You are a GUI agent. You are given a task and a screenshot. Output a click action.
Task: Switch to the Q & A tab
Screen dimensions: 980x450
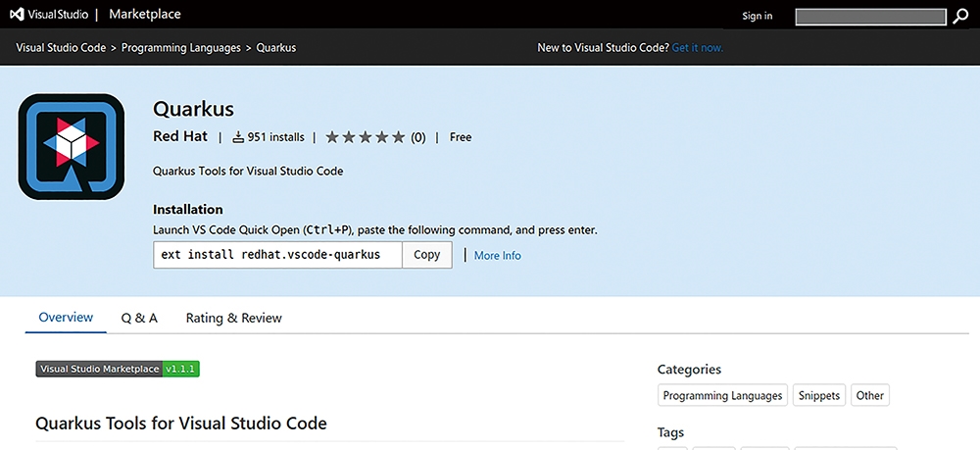tap(139, 318)
